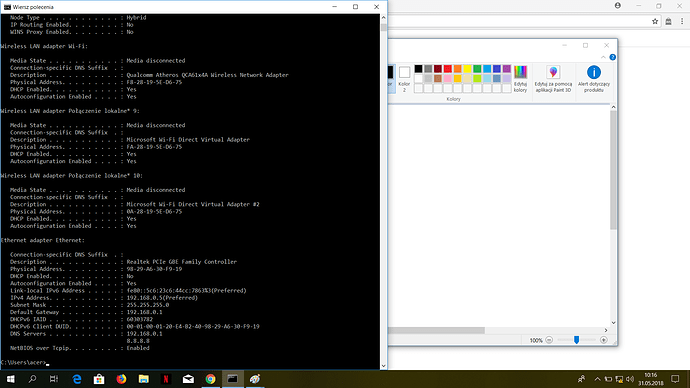This screenshot has height=388, width=690.
Task: Click Paint horizontal scrollbar thumb
Action: (436, 330)
